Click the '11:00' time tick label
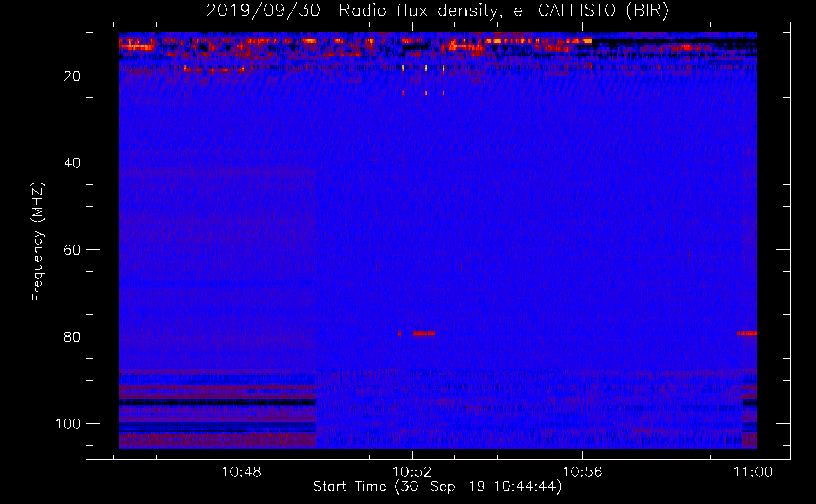The height and width of the screenshot is (504, 816). [753, 472]
